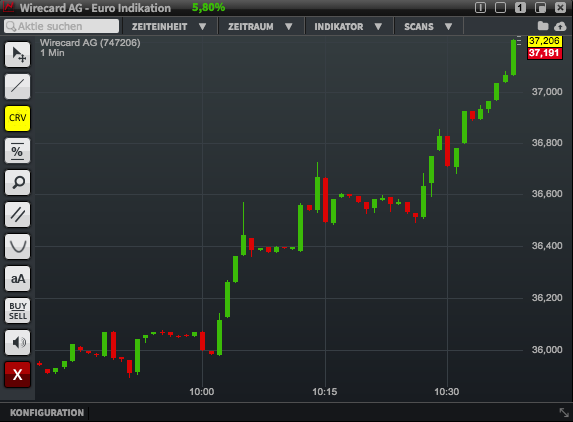Image resolution: width=573 pixels, height=422 pixels.
Task: Click the 10:00 time axis label
Action: 202,392
